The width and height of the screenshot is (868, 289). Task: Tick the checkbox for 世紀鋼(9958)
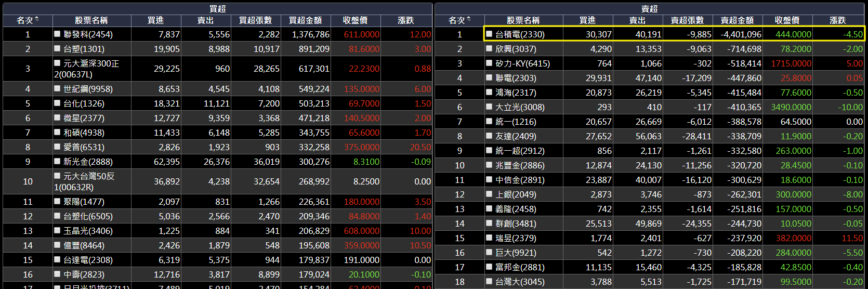[x=57, y=88]
